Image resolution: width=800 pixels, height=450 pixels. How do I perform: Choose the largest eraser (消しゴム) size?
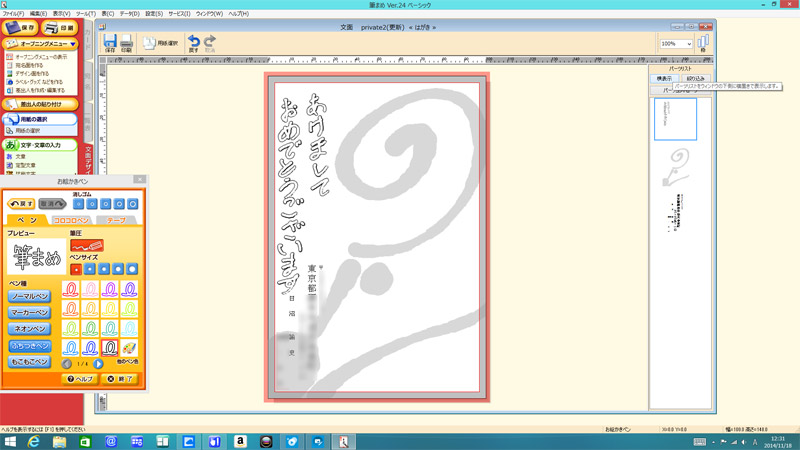click(134, 203)
